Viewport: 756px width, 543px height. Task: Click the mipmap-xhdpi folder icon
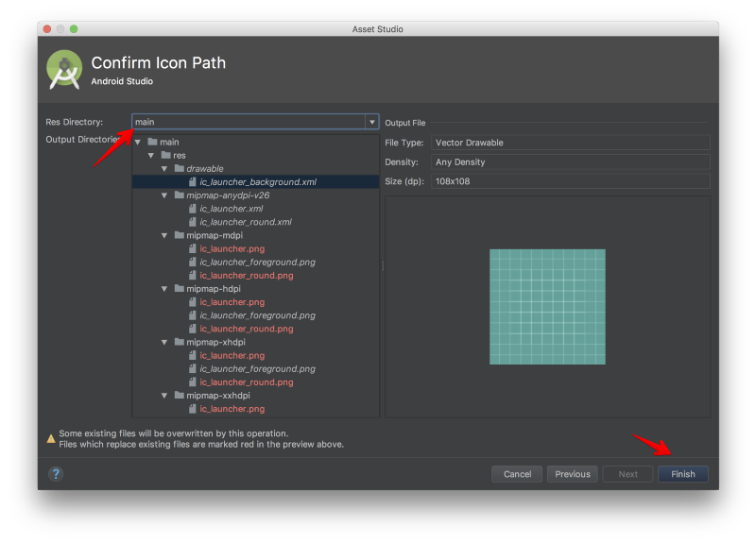pyautogui.click(x=179, y=342)
